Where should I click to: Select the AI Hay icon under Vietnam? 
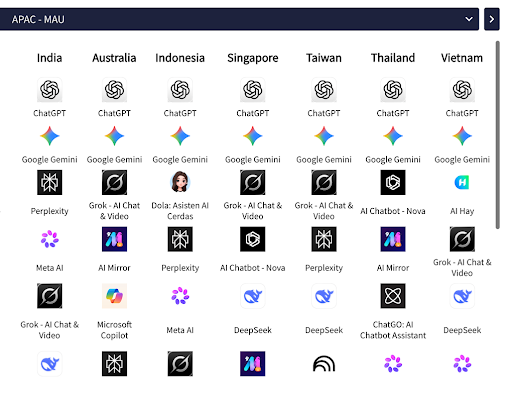point(462,182)
